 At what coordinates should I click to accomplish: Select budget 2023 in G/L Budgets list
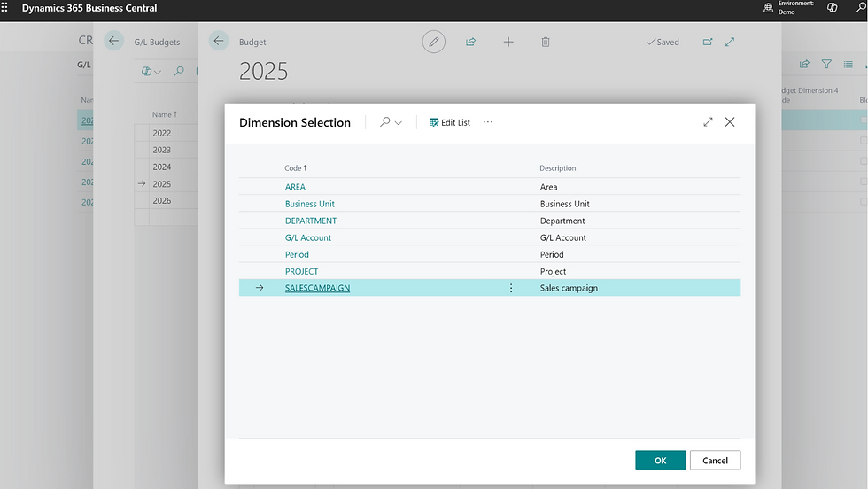pos(161,150)
